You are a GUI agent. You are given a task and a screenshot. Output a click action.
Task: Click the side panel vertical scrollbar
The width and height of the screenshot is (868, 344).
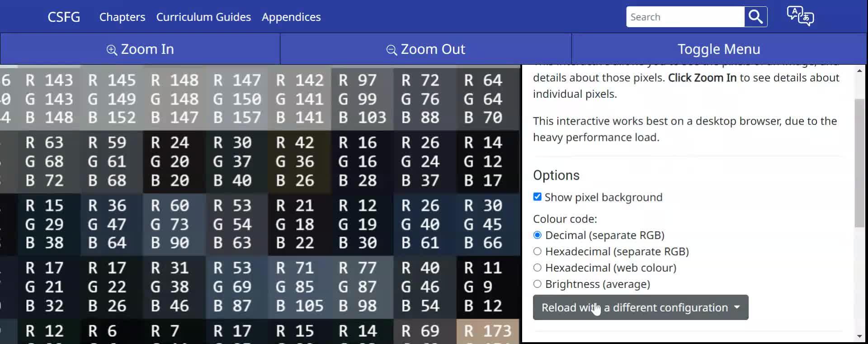pos(859,163)
